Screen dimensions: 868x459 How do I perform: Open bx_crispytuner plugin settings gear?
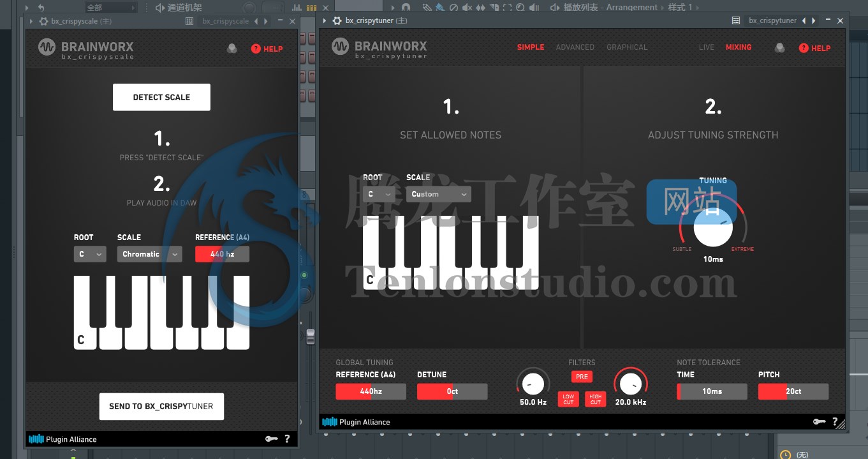tap(337, 20)
